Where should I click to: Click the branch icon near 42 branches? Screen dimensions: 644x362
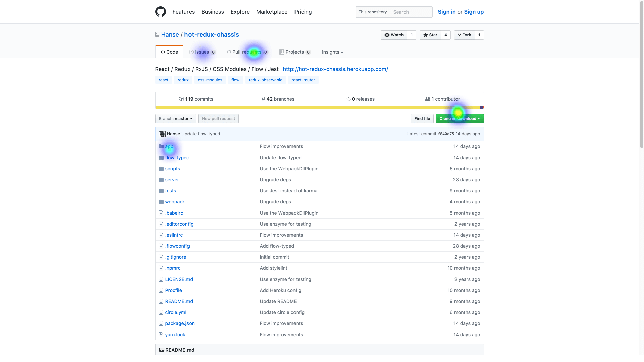click(263, 99)
